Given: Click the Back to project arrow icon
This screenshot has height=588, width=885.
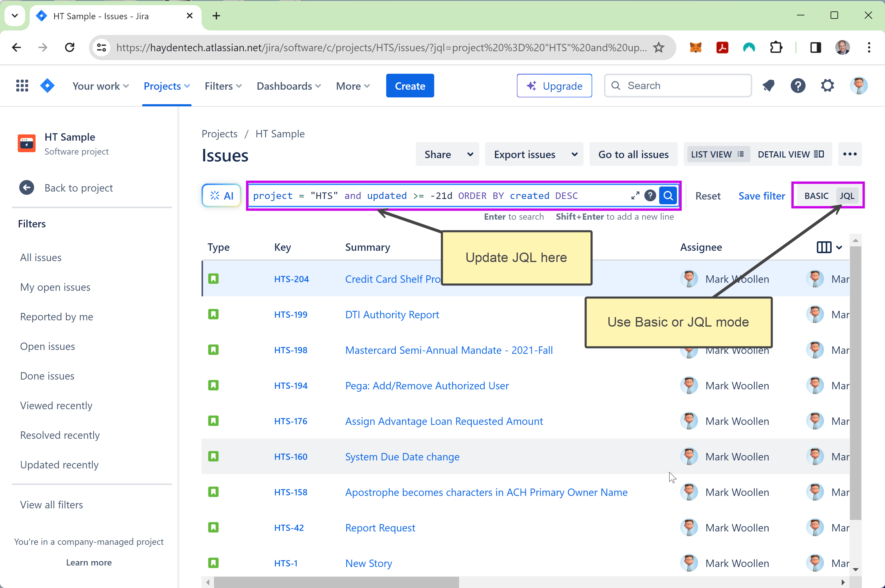Looking at the screenshot, I should coord(27,188).
